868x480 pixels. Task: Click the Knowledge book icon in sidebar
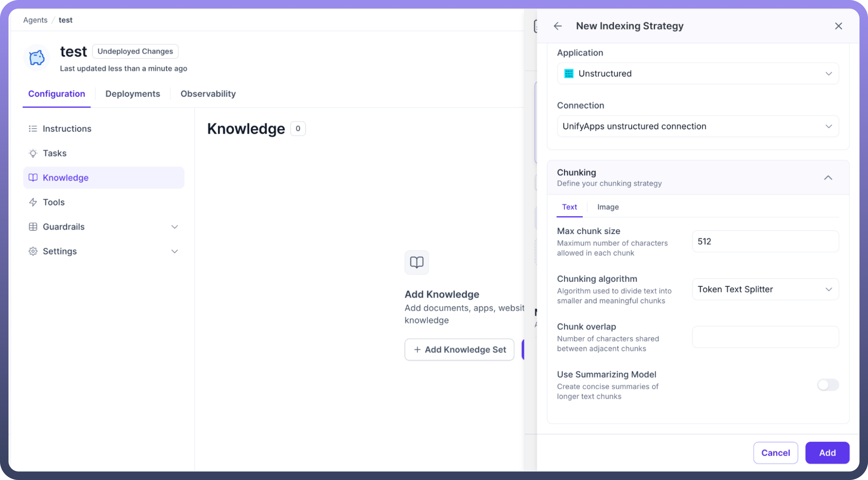click(x=33, y=177)
